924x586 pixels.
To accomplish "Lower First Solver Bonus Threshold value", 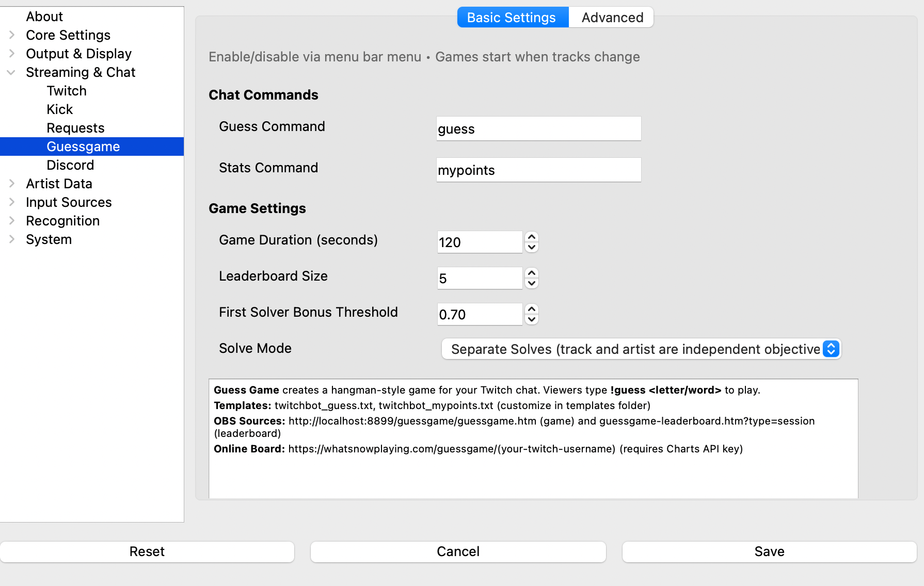I will 531,320.
